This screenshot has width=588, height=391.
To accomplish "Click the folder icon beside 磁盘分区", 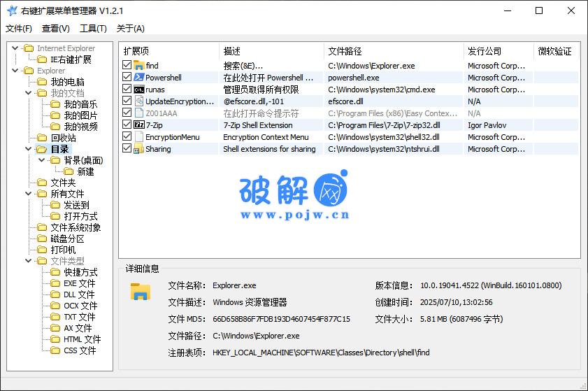I will [x=43, y=239].
